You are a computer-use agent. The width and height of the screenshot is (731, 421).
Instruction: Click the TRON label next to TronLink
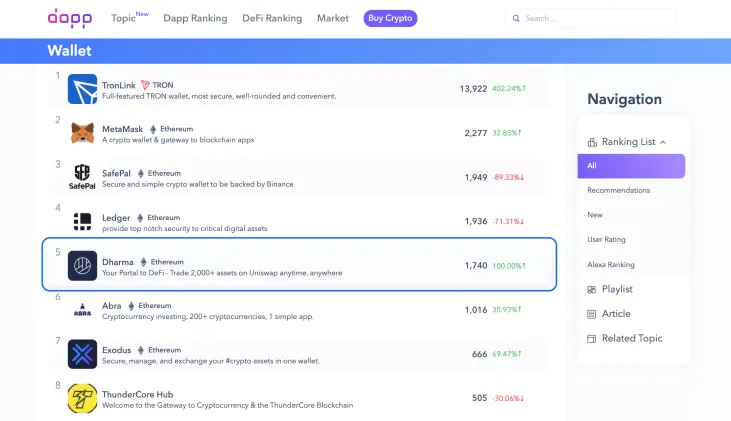[x=163, y=85]
